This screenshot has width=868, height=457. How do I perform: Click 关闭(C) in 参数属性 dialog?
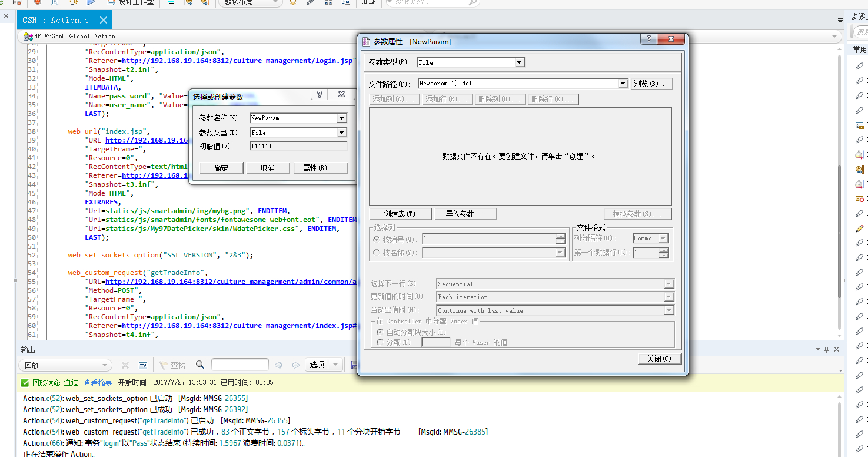660,359
